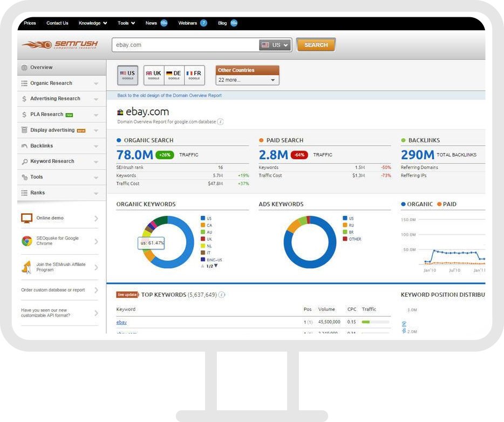Click the PLA Research dollar icon

point(24,114)
